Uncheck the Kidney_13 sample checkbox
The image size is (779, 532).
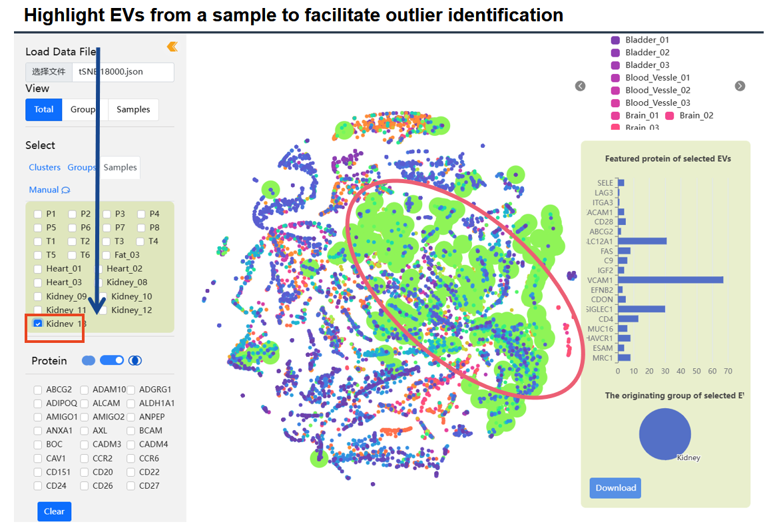(38, 324)
